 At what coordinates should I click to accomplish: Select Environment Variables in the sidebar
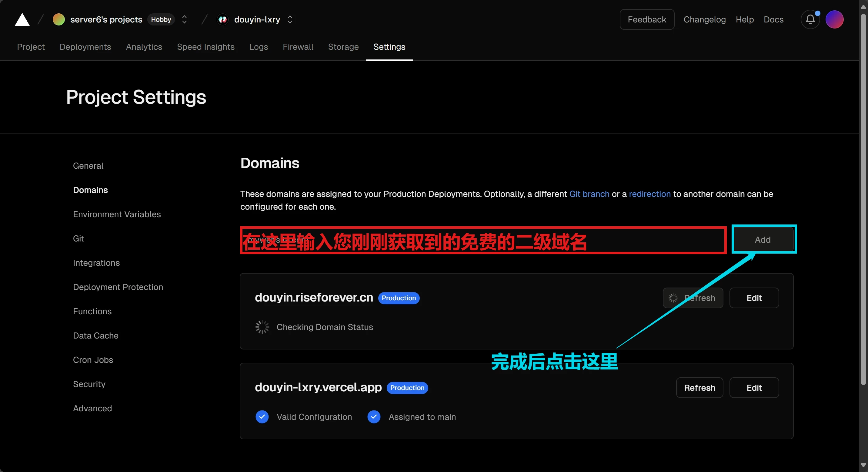click(x=117, y=214)
